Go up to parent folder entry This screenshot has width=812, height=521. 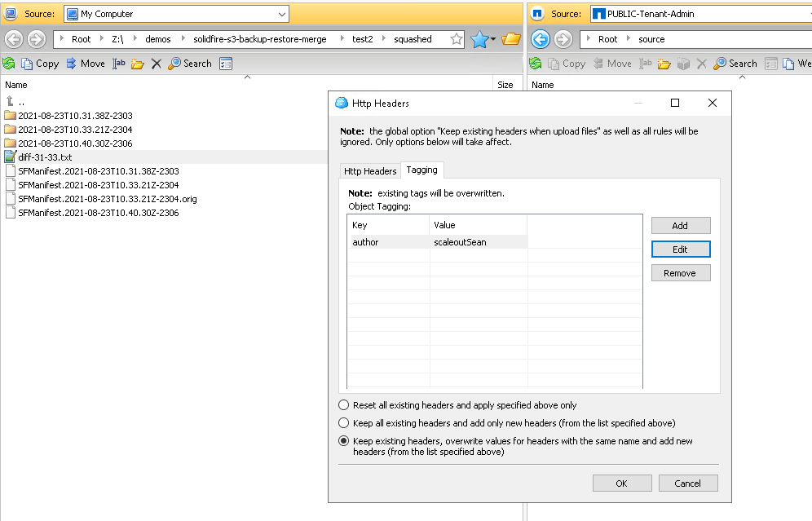coord(15,101)
